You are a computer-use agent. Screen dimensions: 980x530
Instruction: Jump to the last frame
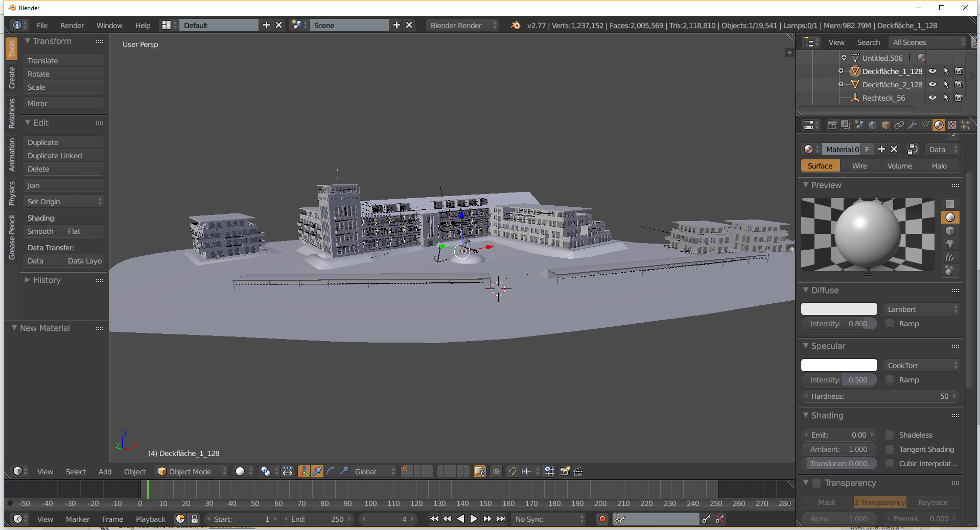501,519
